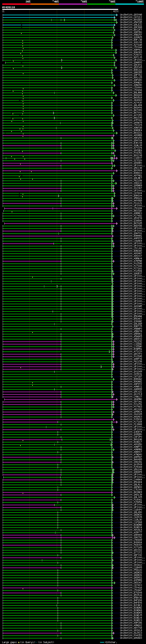Click the query end position 423
This screenshot has width=146, height=644.
point(115,11)
